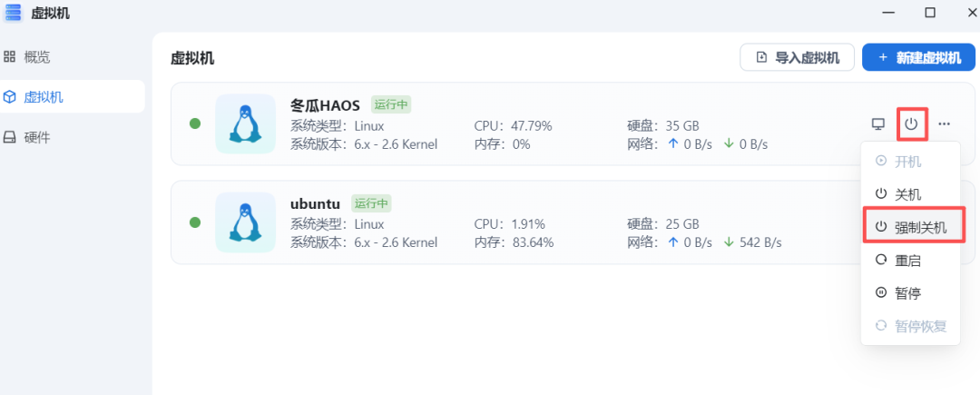Switch to the 硬件 sidebar tab
The image size is (980, 395).
pos(36,137)
